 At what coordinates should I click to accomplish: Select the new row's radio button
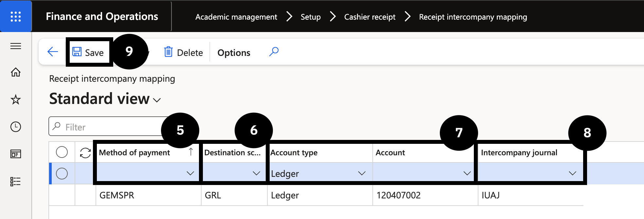(62, 174)
